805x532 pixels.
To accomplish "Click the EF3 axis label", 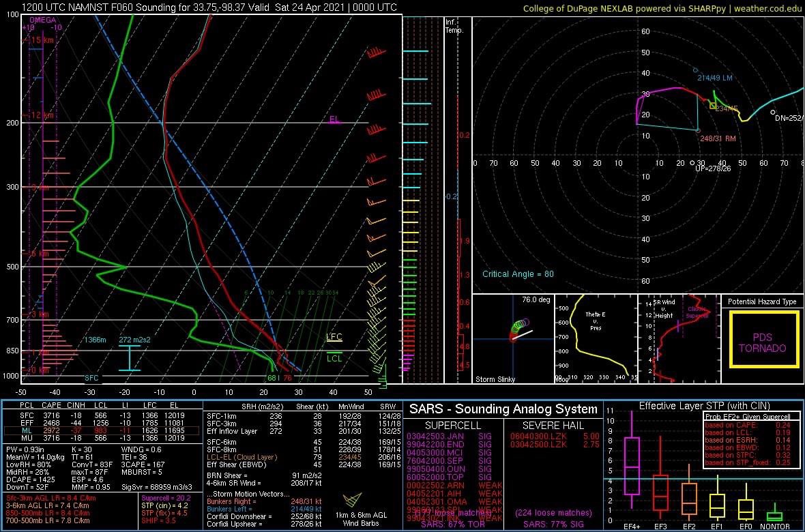I will coord(660,527).
